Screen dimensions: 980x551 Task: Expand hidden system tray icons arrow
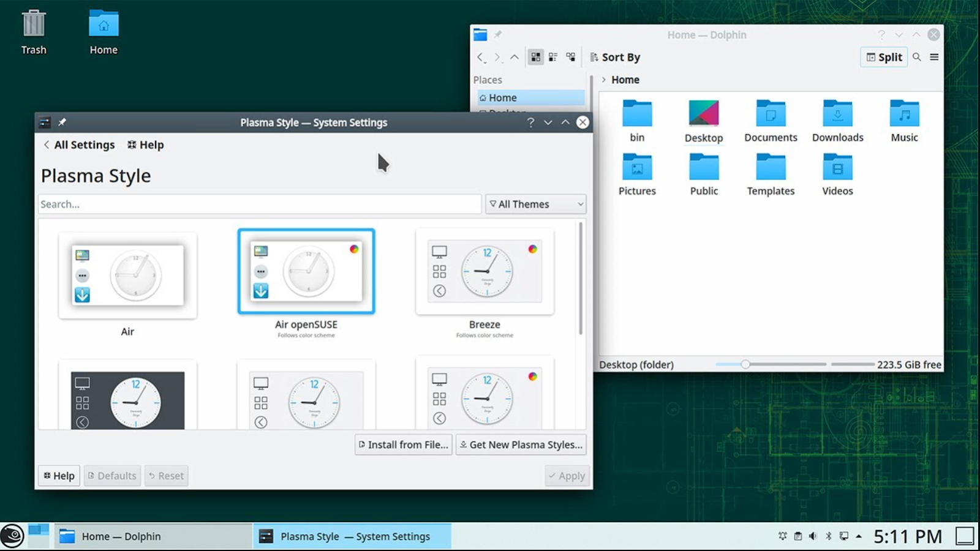[859, 536]
